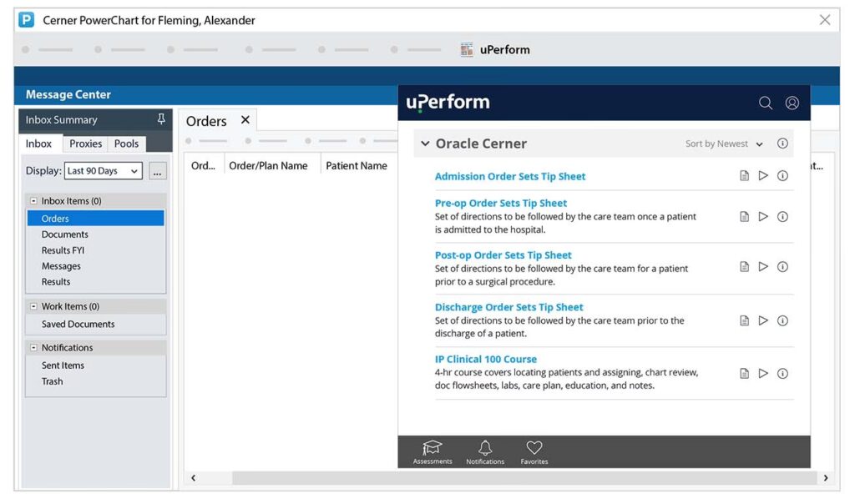Open the Sort by Newest dropdown
Screen dimensions: 855x504
pos(724,144)
